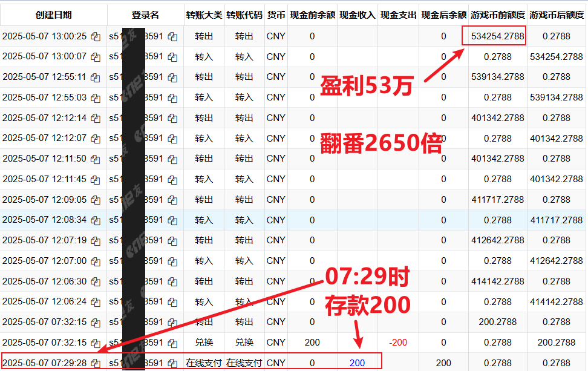The height and width of the screenshot is (371, 588).
Task: Copy the 12:08:34 row creation date
Action: coord(96,220)
